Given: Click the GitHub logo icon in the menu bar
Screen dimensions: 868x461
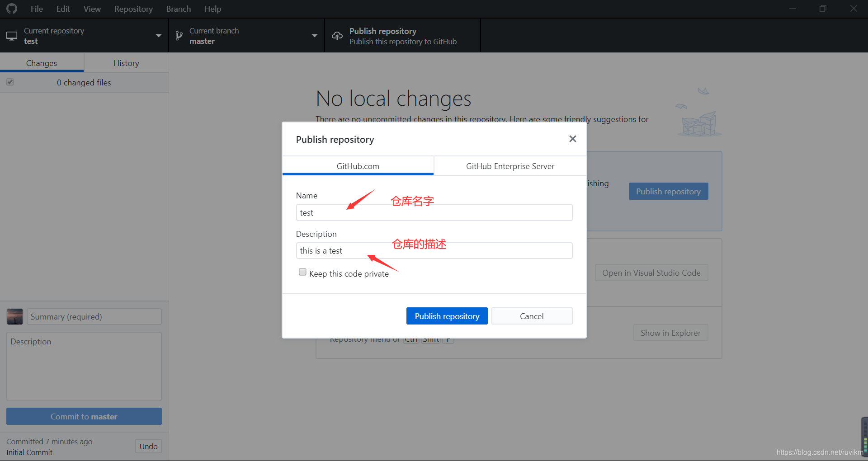Looking at the screenshot, I should (12, 9).
